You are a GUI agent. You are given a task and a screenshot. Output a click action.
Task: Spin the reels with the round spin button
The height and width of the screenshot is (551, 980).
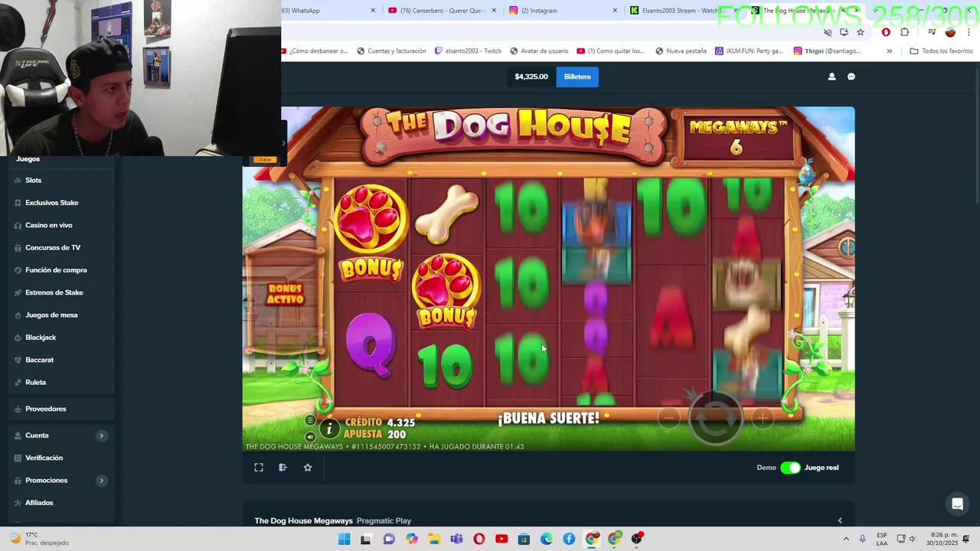point(715,418)
